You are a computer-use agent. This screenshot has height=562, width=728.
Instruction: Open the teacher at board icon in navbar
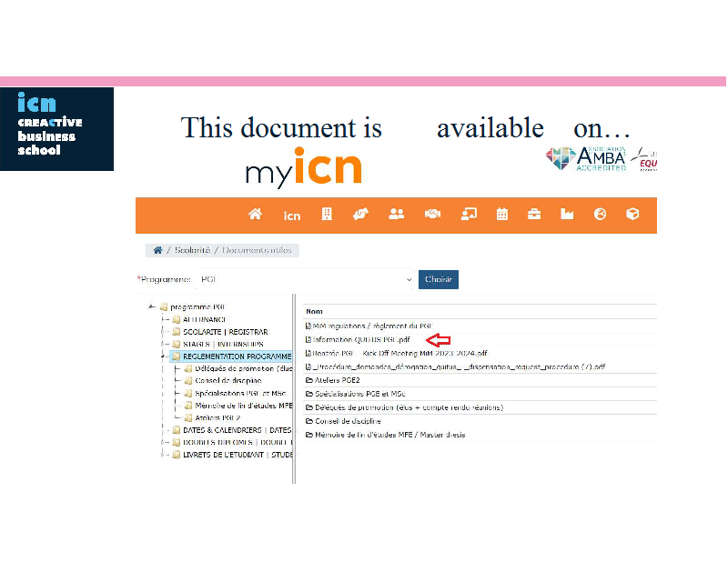[x=469, y=214]
